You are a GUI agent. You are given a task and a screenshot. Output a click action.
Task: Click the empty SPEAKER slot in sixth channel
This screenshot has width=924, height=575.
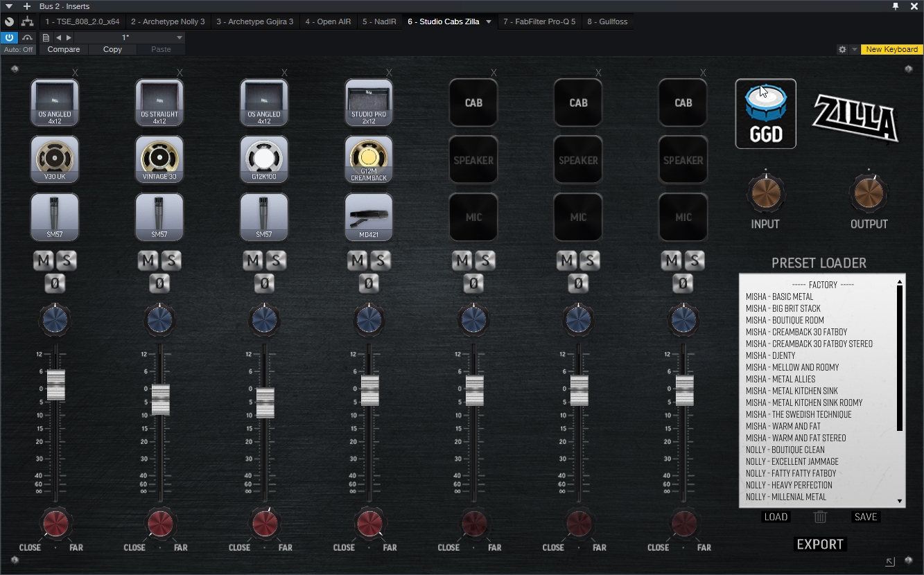tap(578, 159)
